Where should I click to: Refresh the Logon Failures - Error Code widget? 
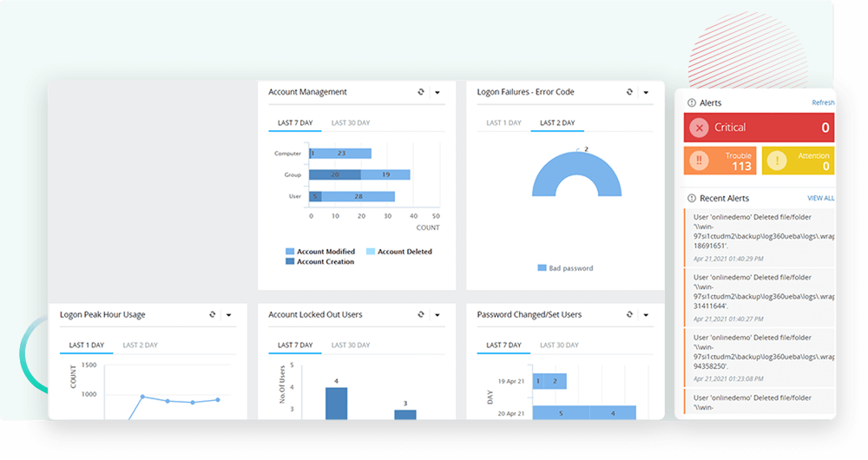point(630,92)
